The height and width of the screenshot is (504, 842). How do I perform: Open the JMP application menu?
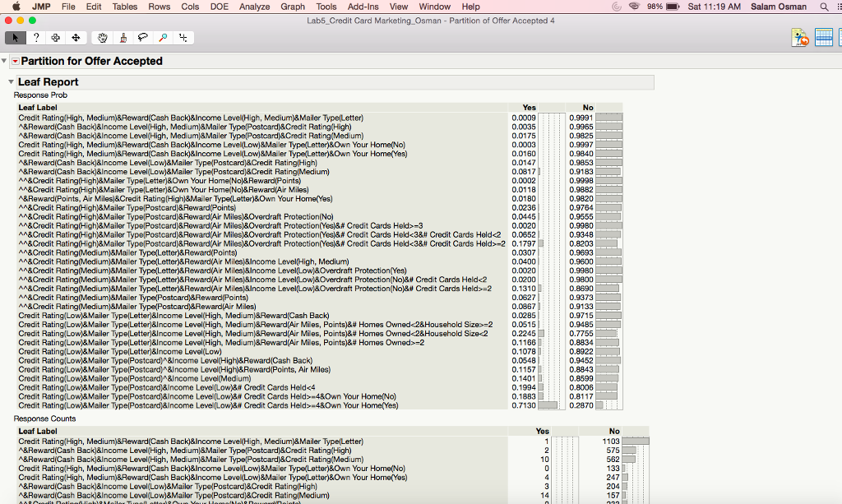point(41,7)
